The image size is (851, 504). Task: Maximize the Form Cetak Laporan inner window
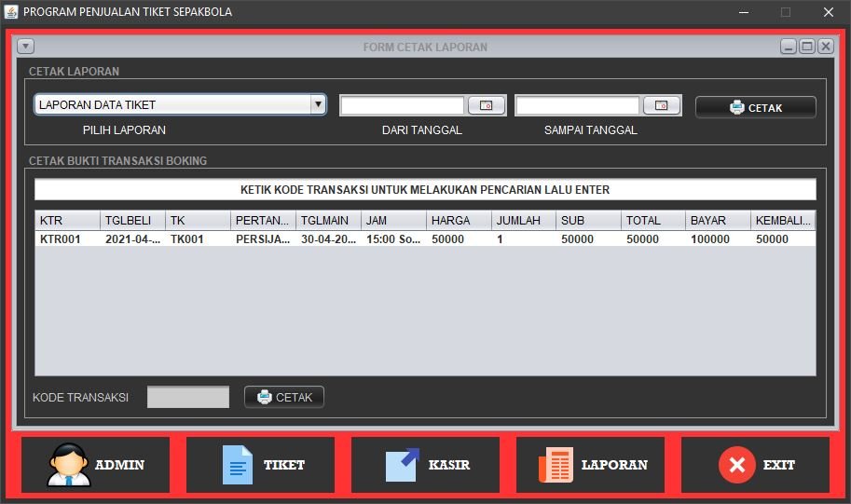click(x=807, y=47)
